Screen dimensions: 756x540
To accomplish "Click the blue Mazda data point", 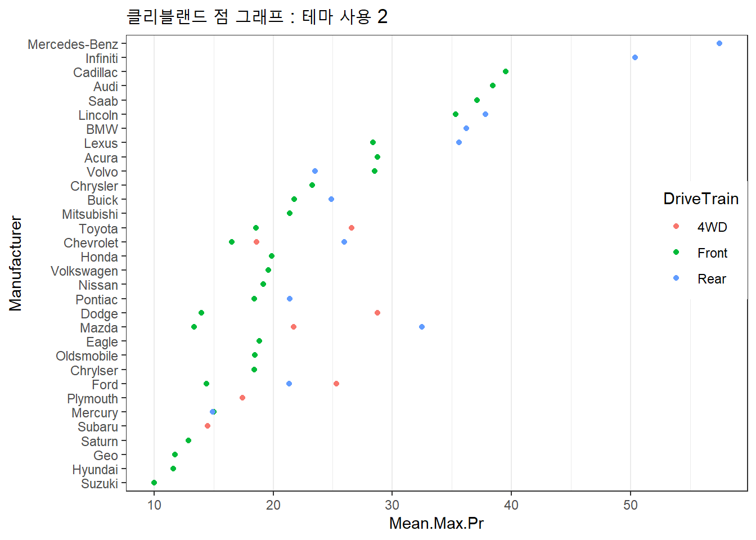I will [422, 327].
